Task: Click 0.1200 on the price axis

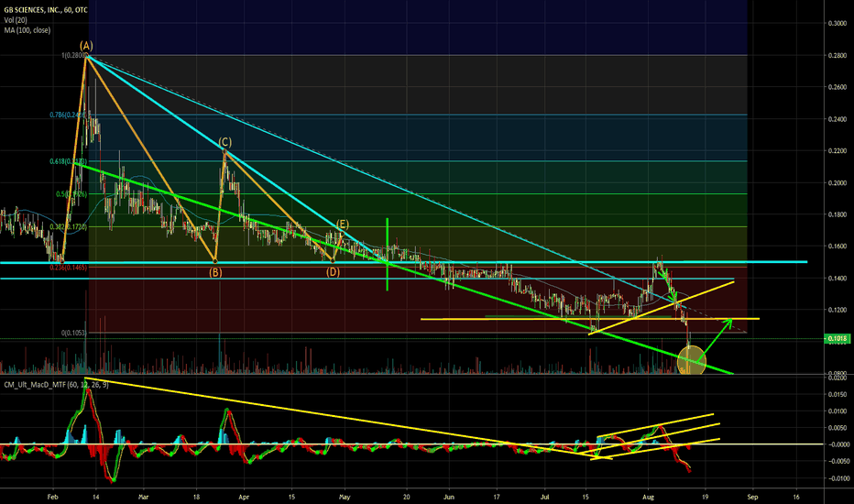Action: [838, 310]
